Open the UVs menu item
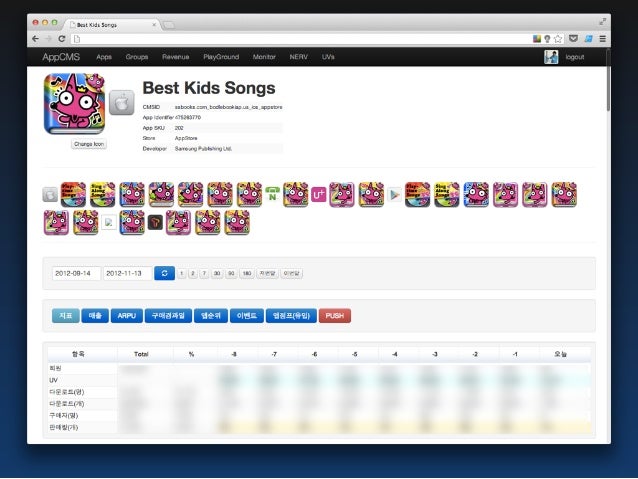 328,57
